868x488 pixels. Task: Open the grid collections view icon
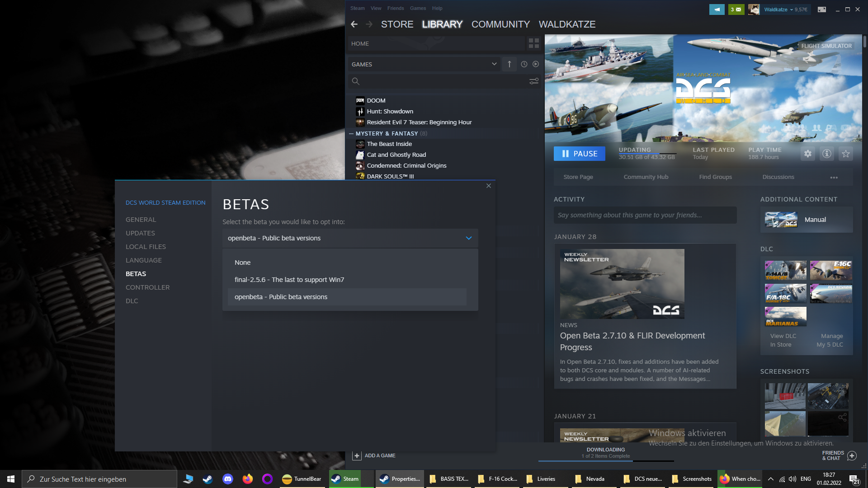click(x=534, y=43)
